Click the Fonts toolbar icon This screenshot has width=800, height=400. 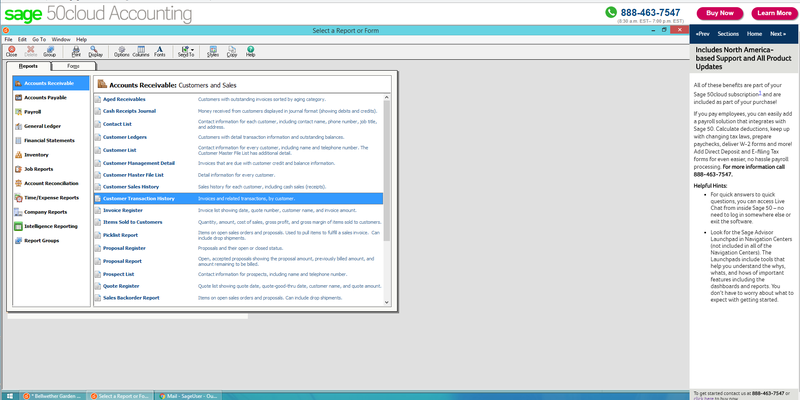click(x=160, y=52)
